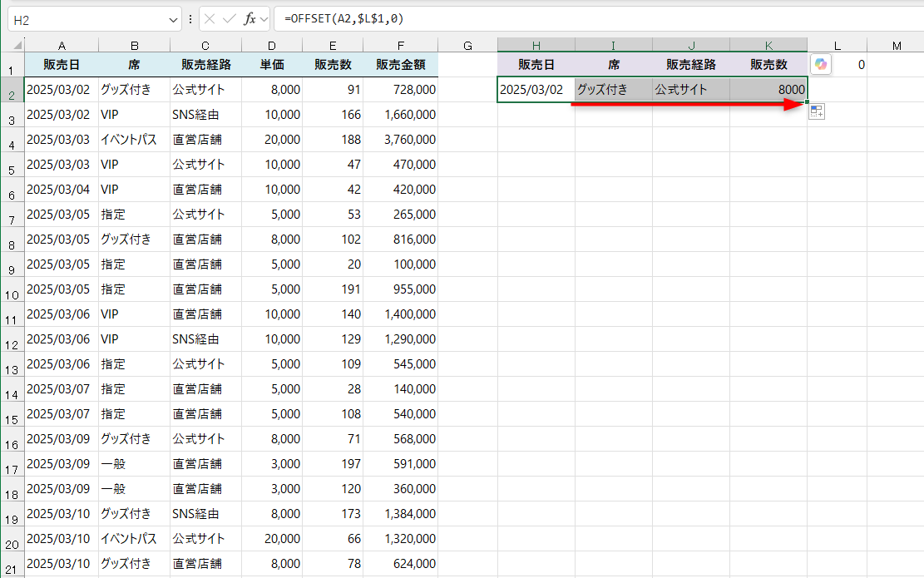
Task: Select column A header
Action: click(x=62, y=46)
